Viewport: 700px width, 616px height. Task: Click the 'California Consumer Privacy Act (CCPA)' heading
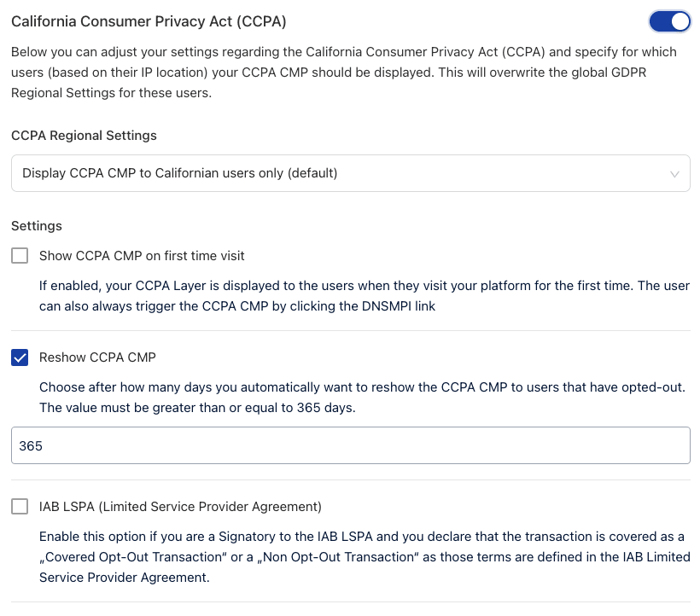point(149,20)
